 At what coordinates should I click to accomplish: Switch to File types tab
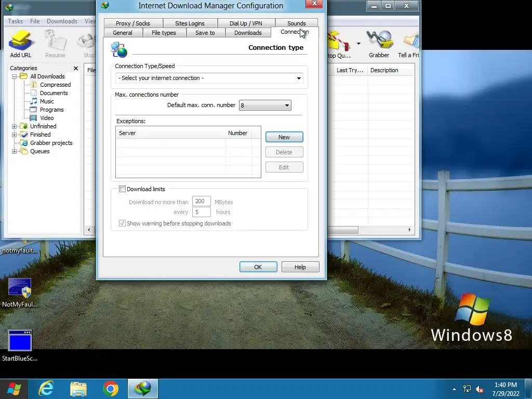(164, 33)
